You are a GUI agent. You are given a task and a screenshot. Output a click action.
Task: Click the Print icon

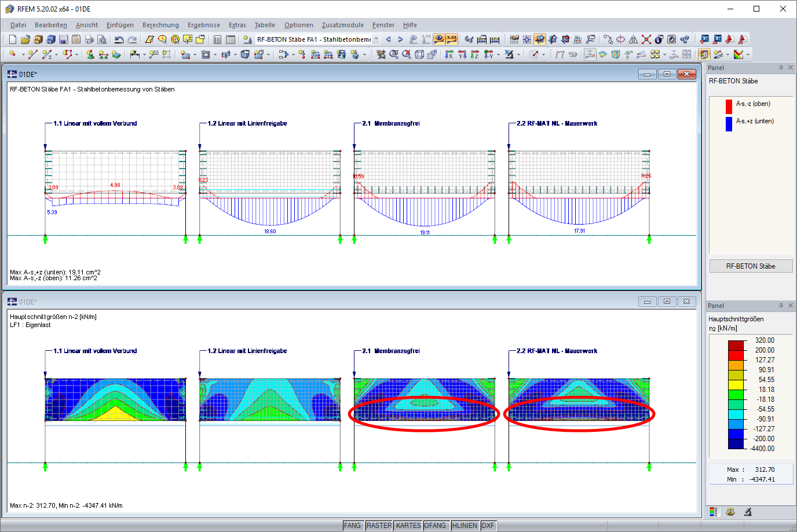coord(89,39)
